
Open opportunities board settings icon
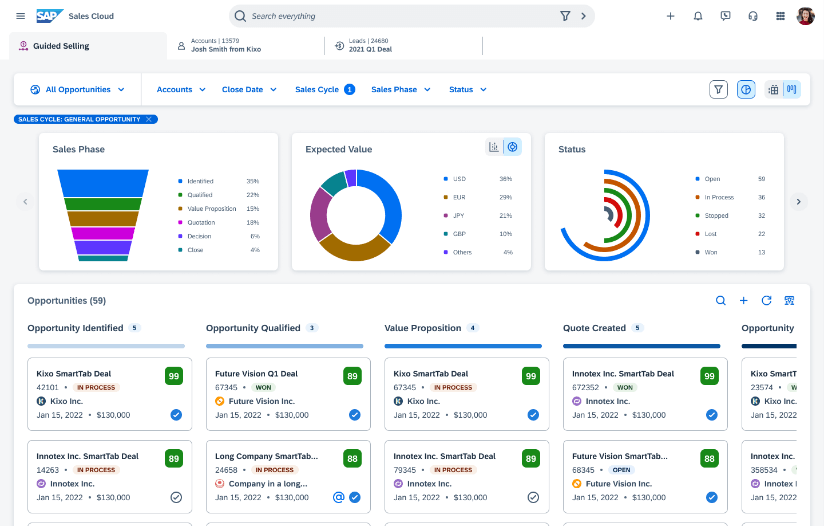(789, 301)
